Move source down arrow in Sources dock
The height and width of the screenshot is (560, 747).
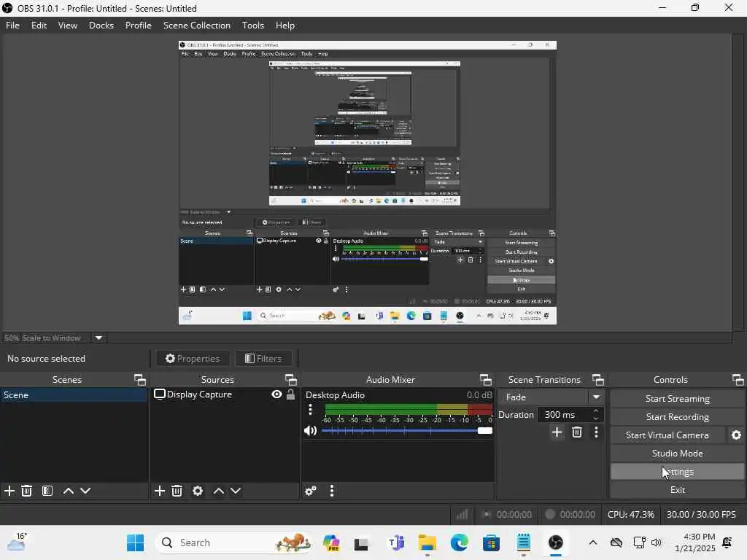[x=236, y=491]
